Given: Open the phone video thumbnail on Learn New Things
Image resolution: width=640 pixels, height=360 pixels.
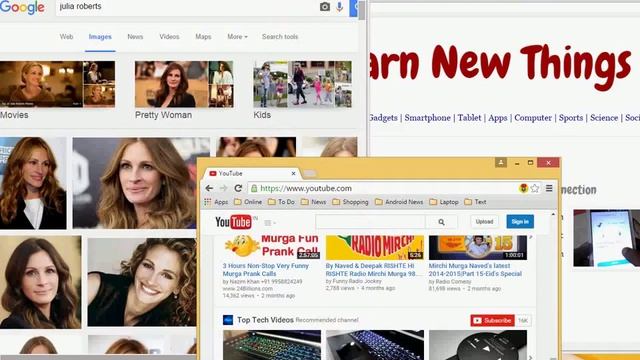Looking at the screenshot, I should point(607,238).
